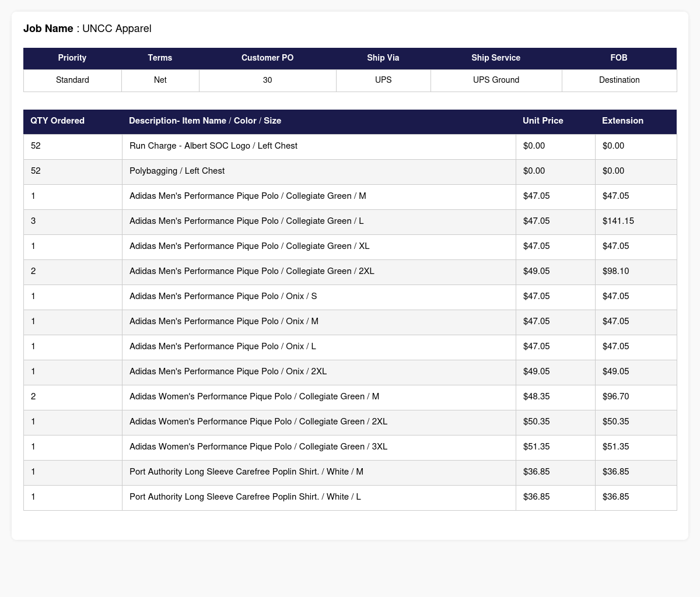Select the UPS Ground cell
Viewport: 700px width, 597px height.
(x=496, y=80)
